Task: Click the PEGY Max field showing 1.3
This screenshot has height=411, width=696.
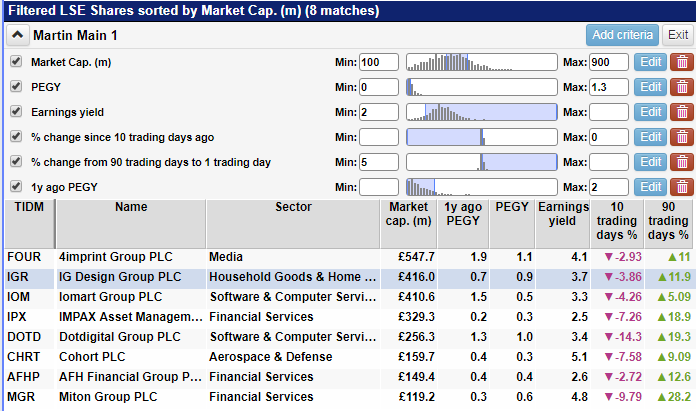Action: [609, 87]
